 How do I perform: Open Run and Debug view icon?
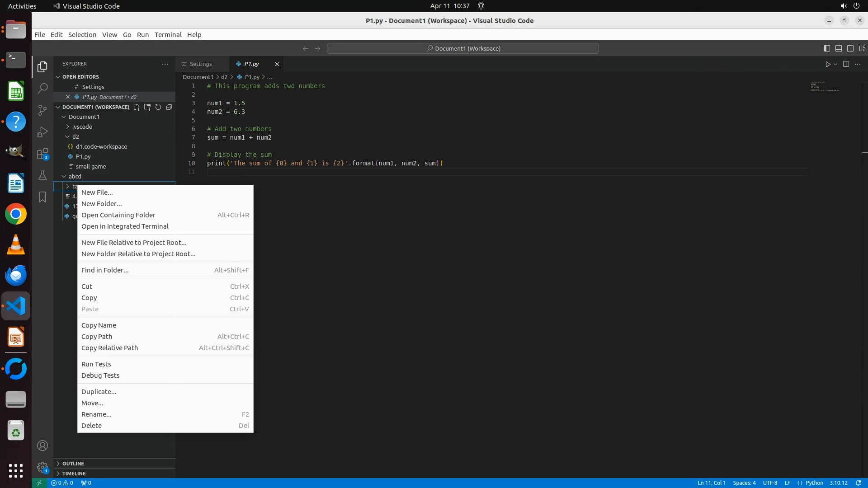[42, 132]
